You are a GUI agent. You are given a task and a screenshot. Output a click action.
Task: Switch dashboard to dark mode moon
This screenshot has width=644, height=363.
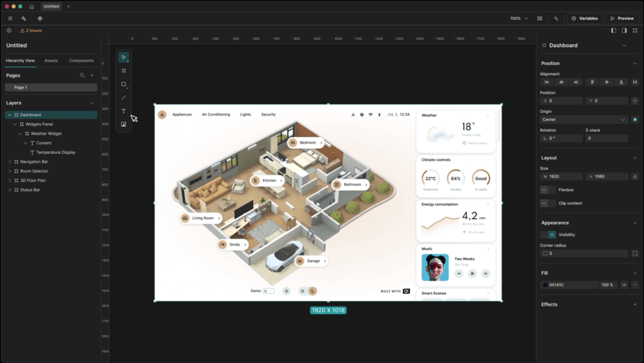click(x=312, y=291)
